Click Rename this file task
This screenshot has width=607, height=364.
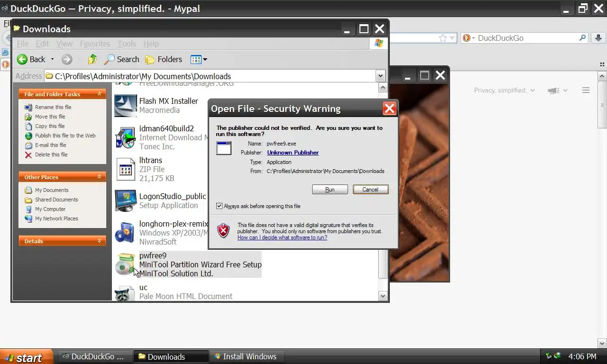[53, 107]
